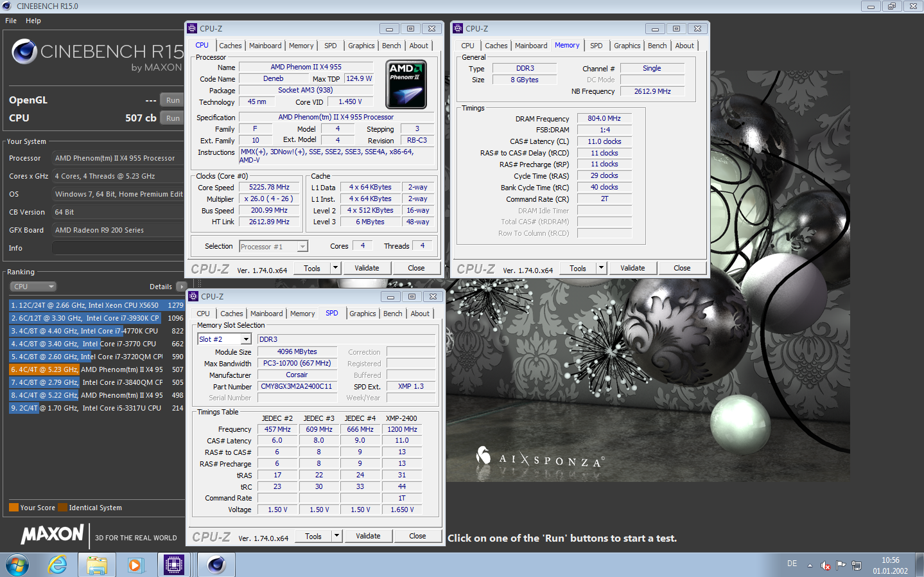The image size is (924, 577).
Task: Switch to Mainboard tab in CPU window
Action: tap(265, 46)
